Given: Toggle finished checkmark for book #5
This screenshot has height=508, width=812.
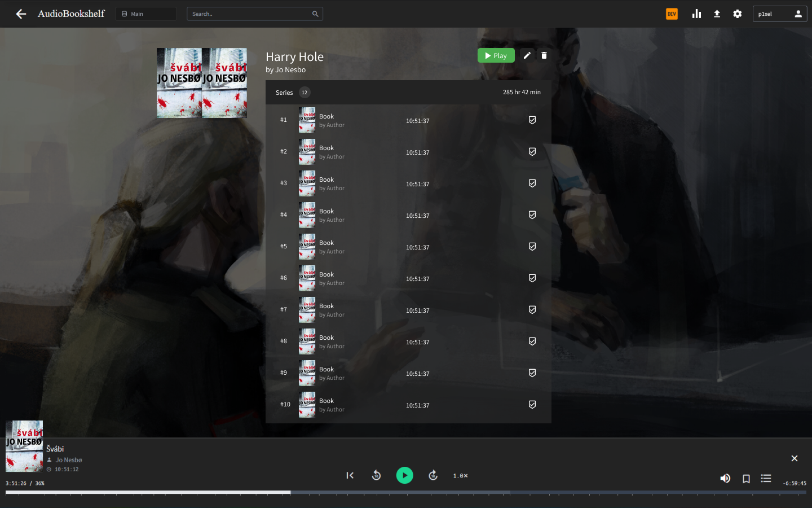Looking at the screenshot, I should (532, 247).
